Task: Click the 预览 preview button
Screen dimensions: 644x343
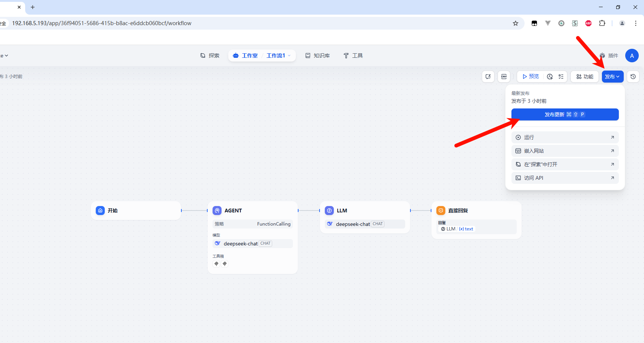Action: pos(531,77)
